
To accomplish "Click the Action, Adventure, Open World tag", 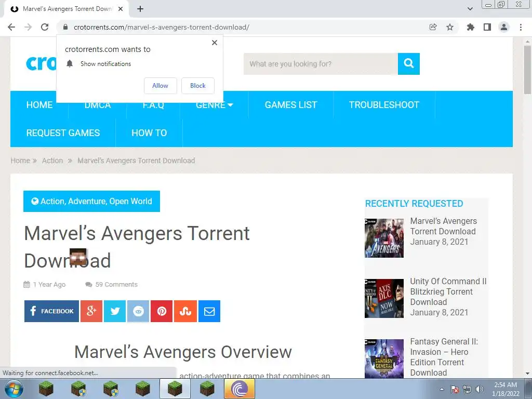I will (91, 201).
